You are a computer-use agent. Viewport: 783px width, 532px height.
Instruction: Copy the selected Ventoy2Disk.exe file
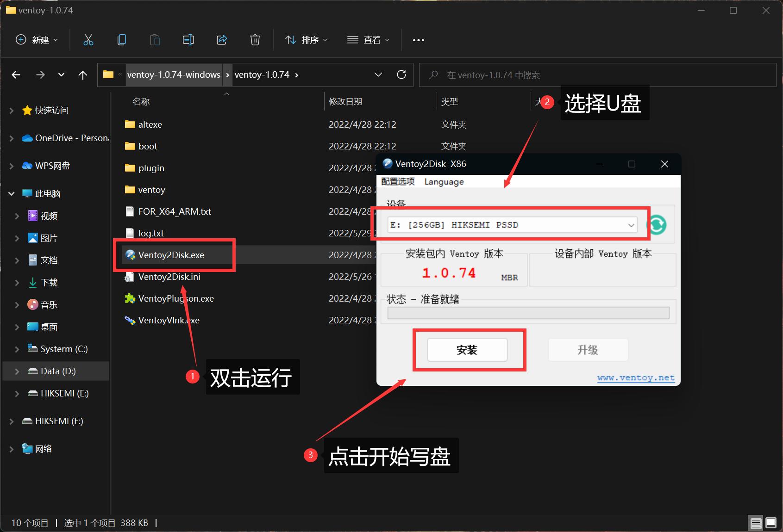point(122,40)
